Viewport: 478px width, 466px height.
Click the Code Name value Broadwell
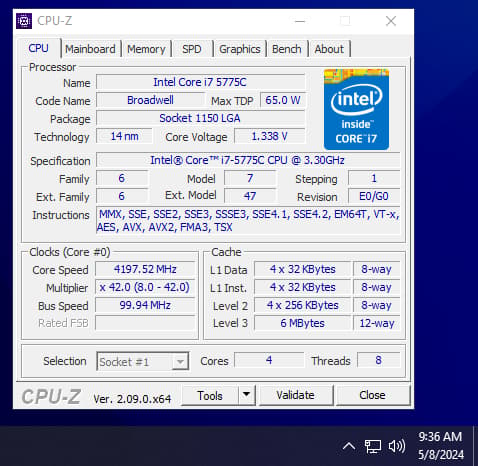(x=150, y=100)
